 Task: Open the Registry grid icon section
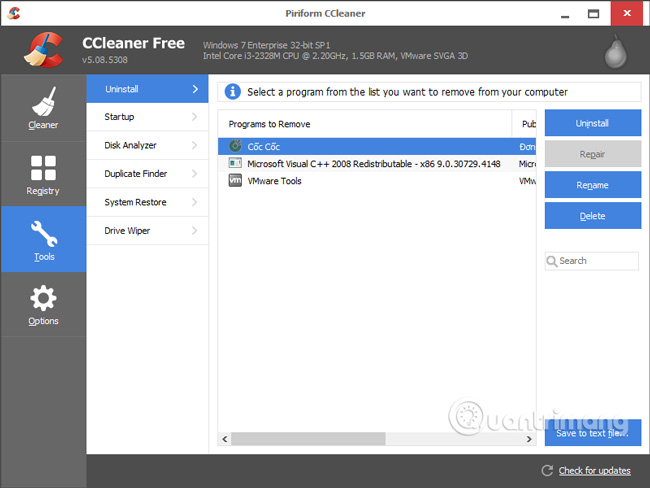43,168
